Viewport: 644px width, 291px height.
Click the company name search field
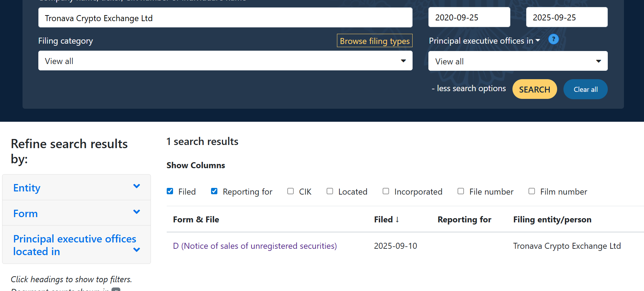coord(225,18)
